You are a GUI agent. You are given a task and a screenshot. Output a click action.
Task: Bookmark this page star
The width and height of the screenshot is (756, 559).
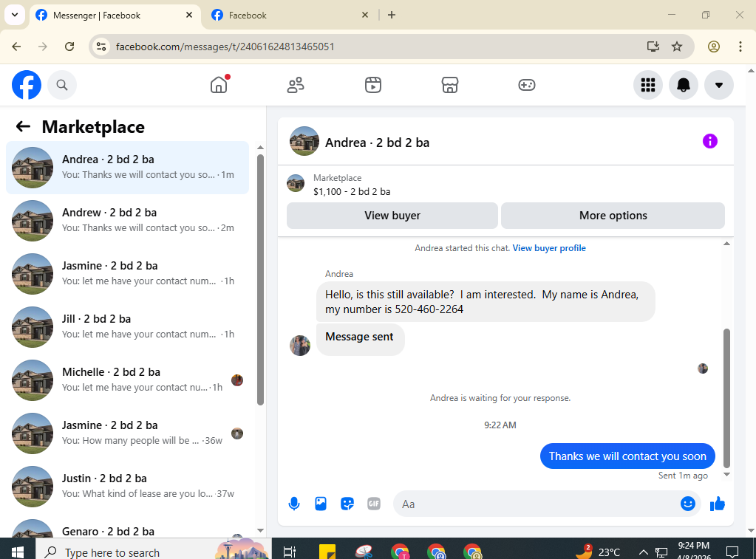click(x=677, y=47)
